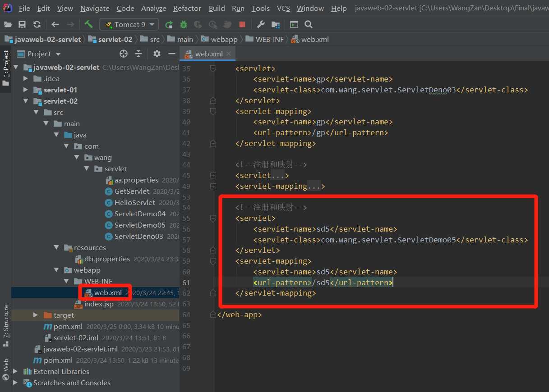This screenshot has width=549, height=392.
Task: Open the File menu
Action: pos(24,9)
